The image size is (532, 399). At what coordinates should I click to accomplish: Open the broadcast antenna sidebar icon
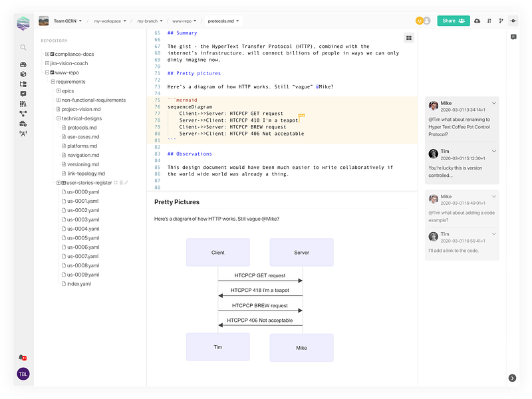(x=23, y=134)
